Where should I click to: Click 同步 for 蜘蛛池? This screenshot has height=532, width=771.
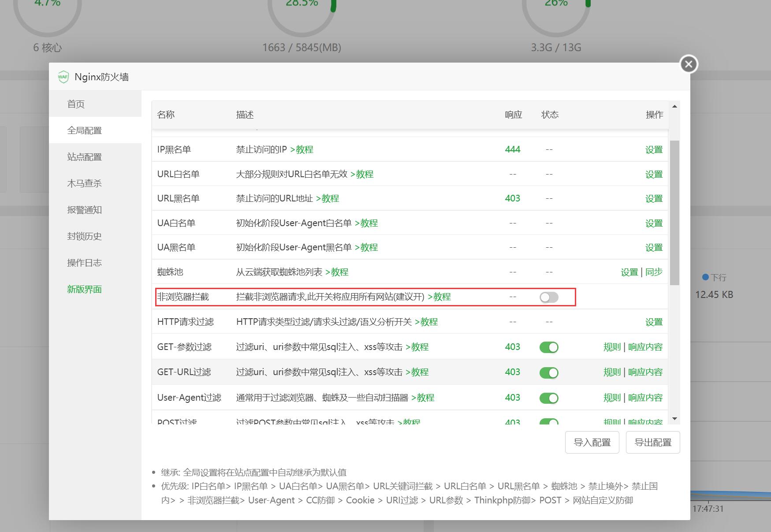[x=654, y=272]
